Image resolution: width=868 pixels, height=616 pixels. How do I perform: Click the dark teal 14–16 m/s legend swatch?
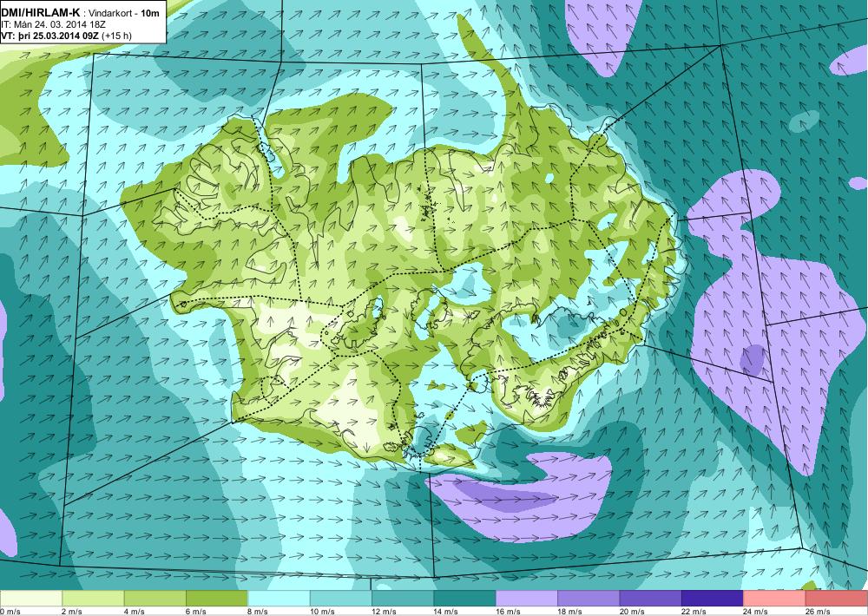coord(465,599)
